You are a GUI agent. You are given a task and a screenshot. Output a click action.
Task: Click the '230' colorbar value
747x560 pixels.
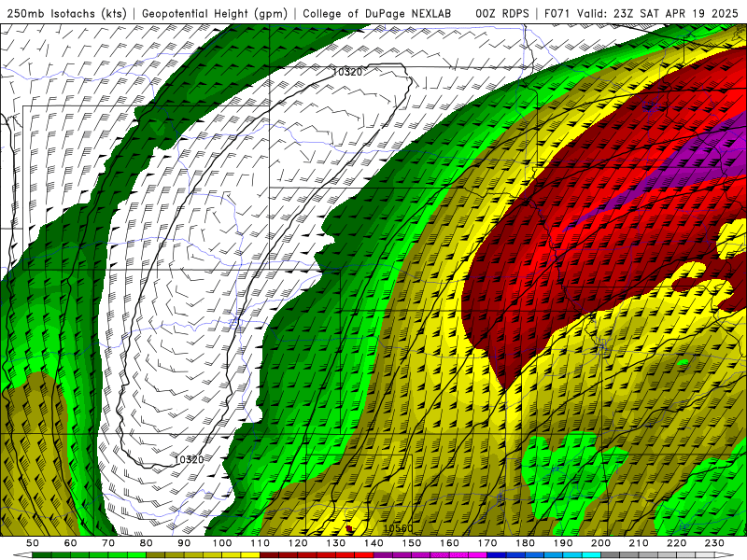[714, 543]
